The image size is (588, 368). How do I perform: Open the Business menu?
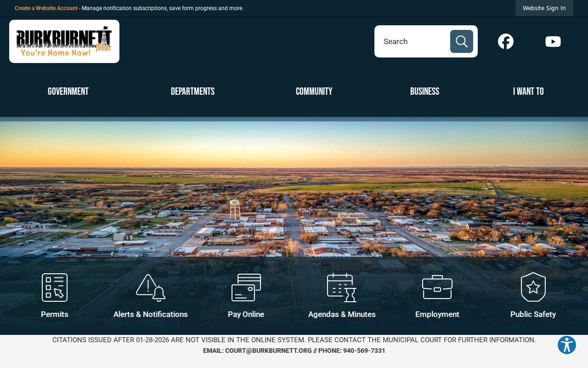424,92
